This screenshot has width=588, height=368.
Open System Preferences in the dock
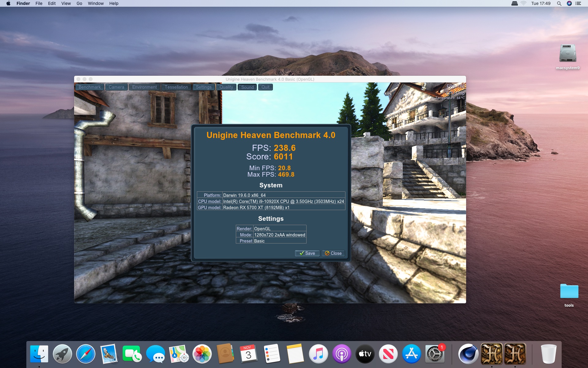pyautogui.click(x=434, y=355)
